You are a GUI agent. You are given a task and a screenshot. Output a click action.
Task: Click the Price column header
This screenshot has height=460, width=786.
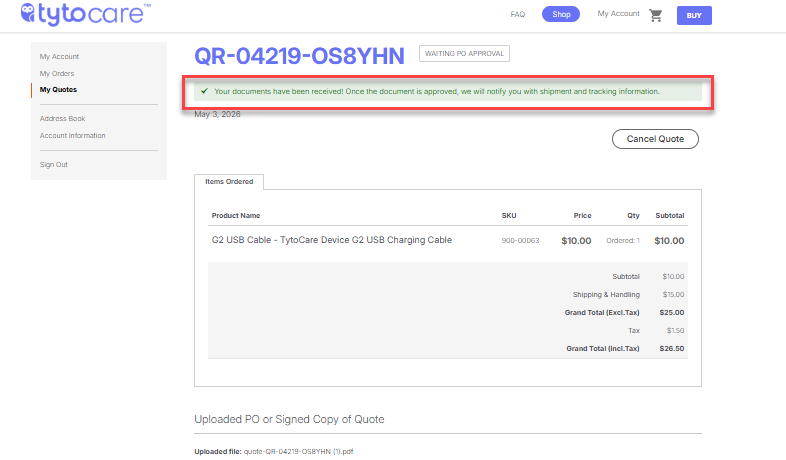[582, 215]
